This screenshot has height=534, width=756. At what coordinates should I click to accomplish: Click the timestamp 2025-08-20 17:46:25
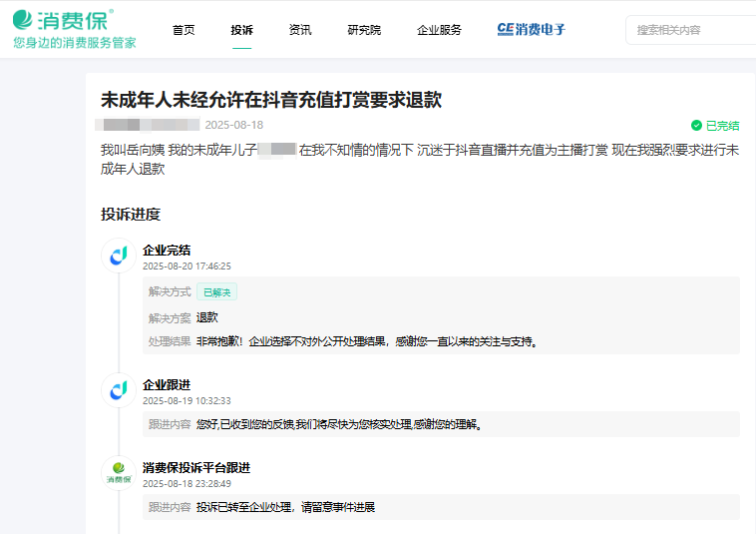[187, 267]
